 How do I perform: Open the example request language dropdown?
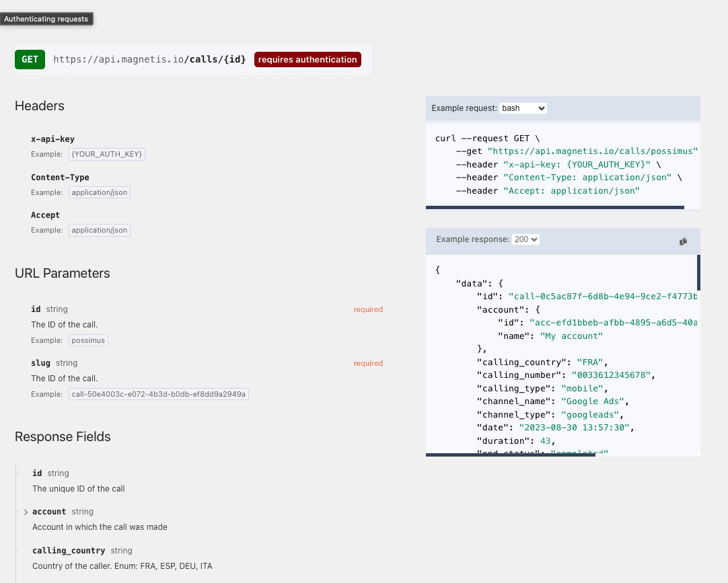point(523,108)
